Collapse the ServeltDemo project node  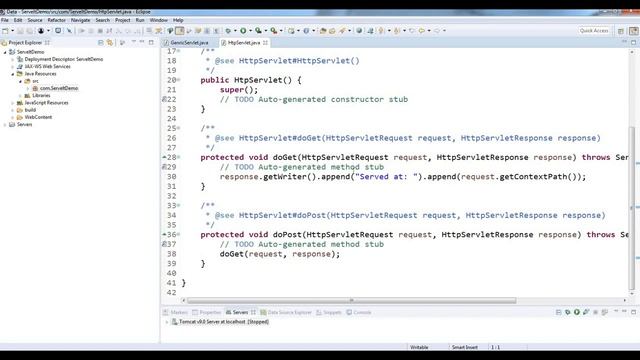[5, 52]
